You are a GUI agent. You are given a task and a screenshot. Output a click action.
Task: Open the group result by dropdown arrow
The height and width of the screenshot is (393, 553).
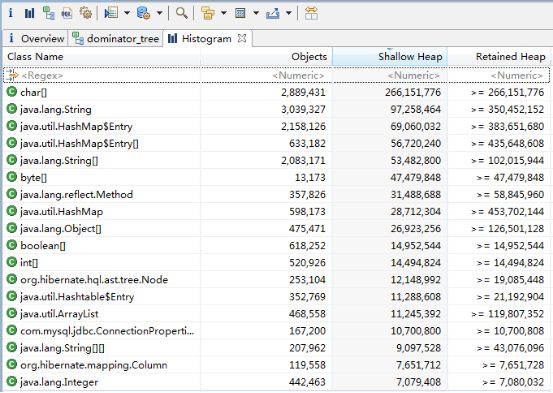pyautogui.click(x=224, y=13)
